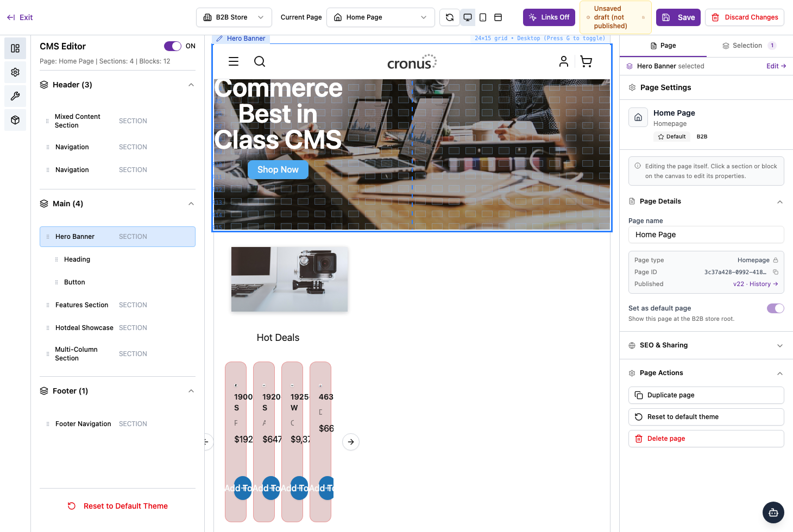793x532 pixels.
Task: Open the settings gear in left sidebar
Action: tap(15, 72)
